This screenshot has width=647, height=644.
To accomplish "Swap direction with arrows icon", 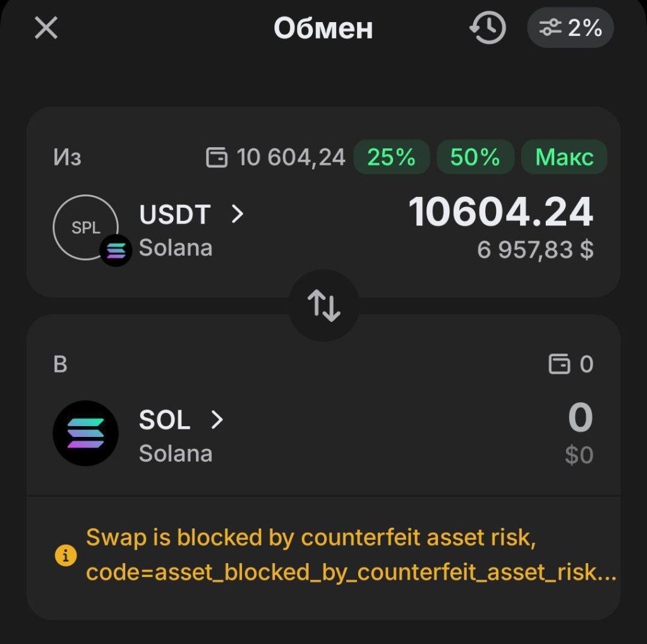I will pyautogui.click(x=323, y=305).
